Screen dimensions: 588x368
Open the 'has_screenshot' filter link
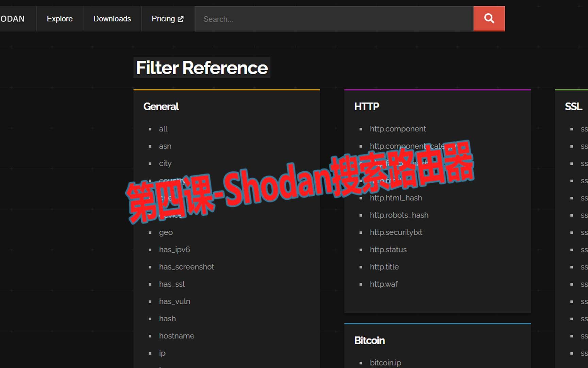[186, 267]
